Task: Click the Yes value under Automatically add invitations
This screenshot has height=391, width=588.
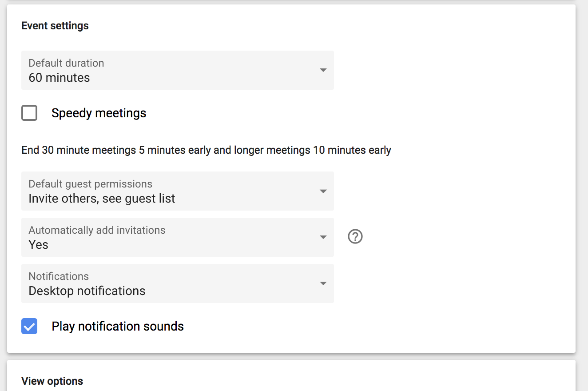Action: point(38,244)
